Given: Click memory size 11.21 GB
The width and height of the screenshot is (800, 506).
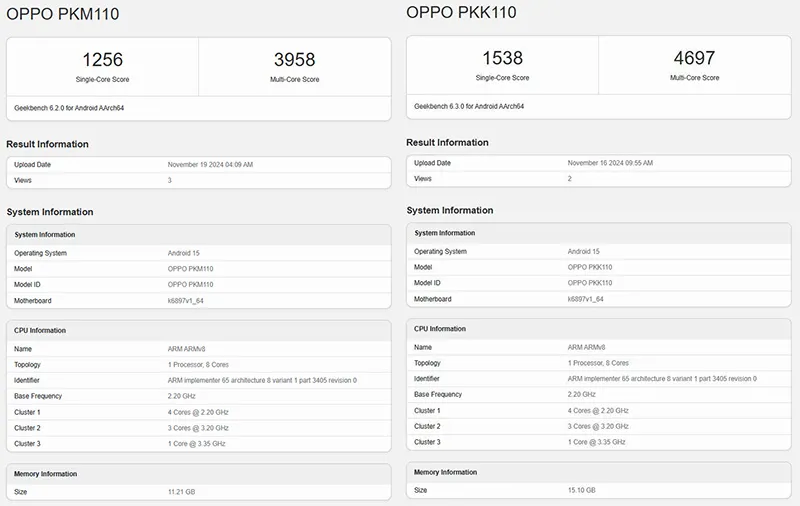Looking at the screenshot, I should pyautogui.click(x=182, y=493).
